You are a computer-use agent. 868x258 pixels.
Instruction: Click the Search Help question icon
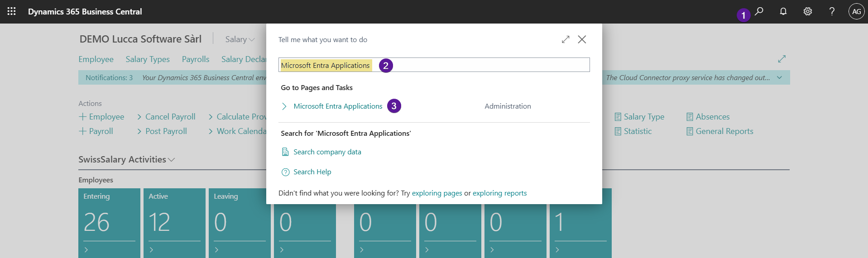coord(285,172)
